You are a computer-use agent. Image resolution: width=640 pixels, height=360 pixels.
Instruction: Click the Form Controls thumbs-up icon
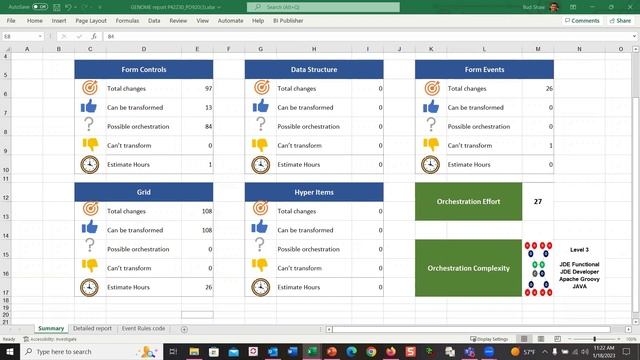click(89, 107)
